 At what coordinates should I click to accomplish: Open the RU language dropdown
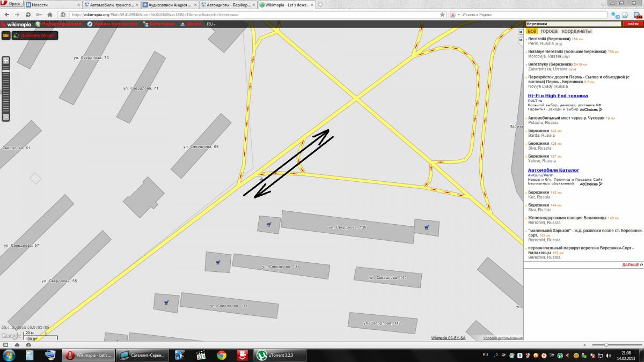211,24
